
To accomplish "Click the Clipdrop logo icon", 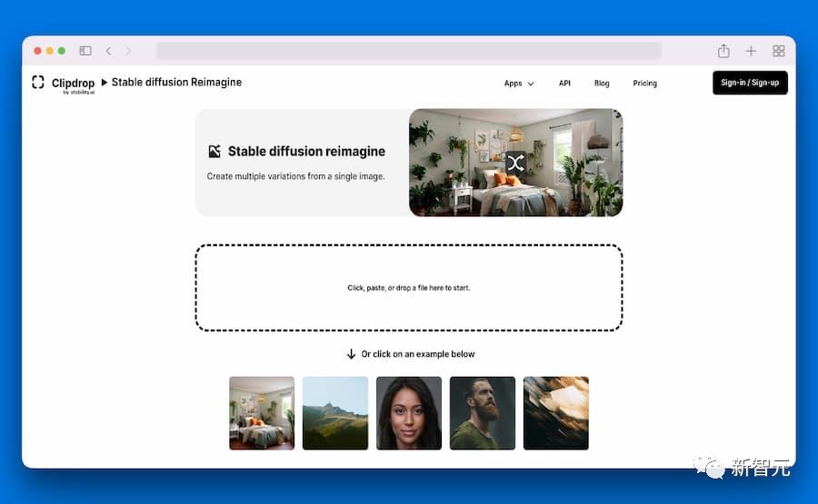I will coord(37,82).
